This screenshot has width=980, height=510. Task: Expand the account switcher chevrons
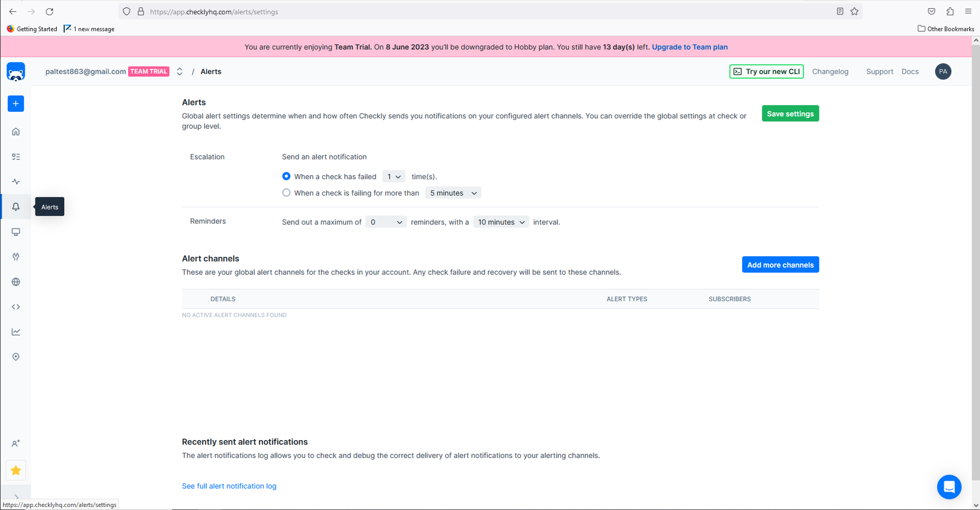tap(180, 72)
